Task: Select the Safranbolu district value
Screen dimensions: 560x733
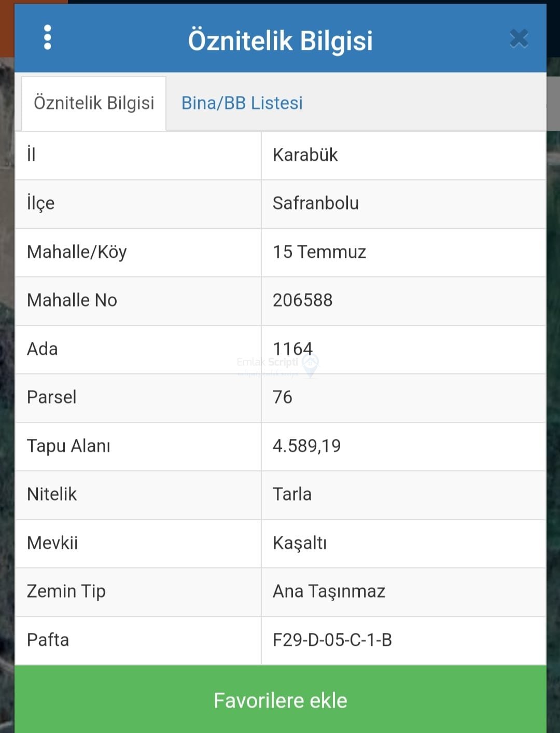Action: [315, 203]
